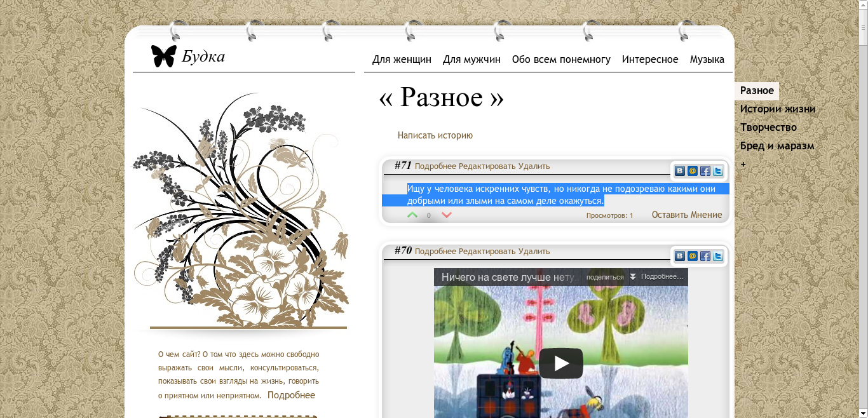Share post #71 via Mail.ru icon
The width and height of the screenshot is (868, 418).
click(x=693, y=171)
